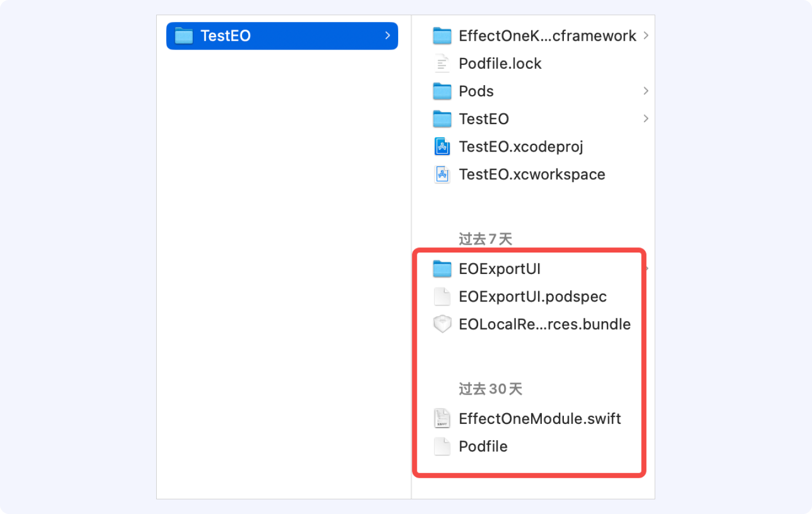Select the TestEO folder name in right column
Screen dimensions: 812x514
coord(484,119)
